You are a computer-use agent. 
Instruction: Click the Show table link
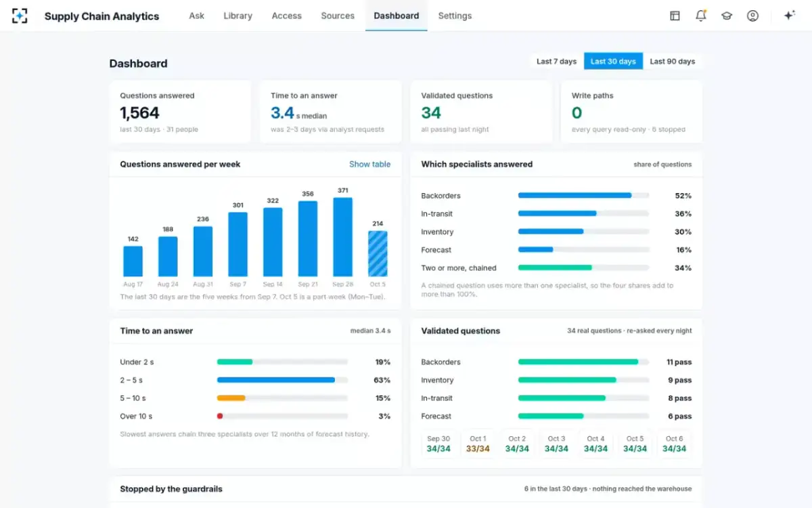pos(369,164)
